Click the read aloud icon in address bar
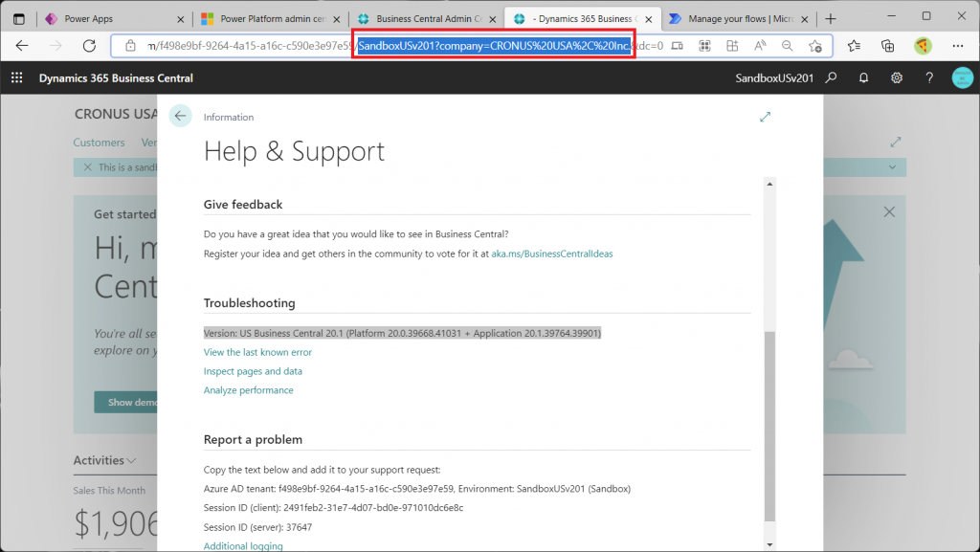The width and height of the screenshot is (980, 552). [x=760, y=46]
